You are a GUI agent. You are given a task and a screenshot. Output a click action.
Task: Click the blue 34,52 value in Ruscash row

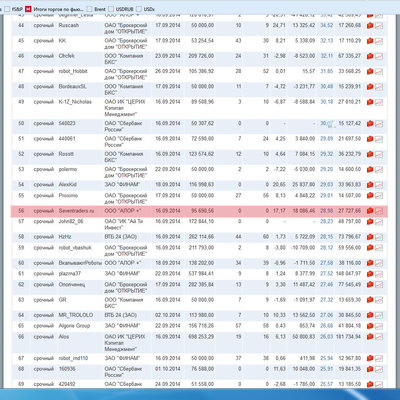327,25
